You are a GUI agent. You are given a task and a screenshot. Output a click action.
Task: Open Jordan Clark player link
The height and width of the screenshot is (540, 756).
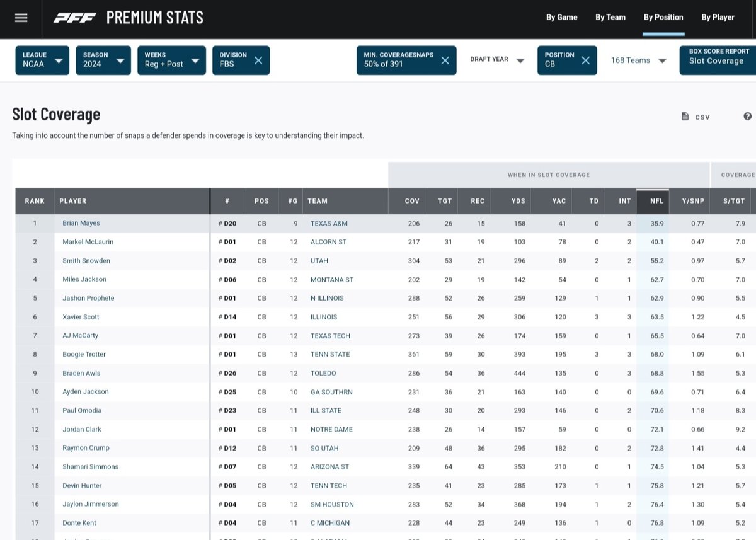(82, 429)
